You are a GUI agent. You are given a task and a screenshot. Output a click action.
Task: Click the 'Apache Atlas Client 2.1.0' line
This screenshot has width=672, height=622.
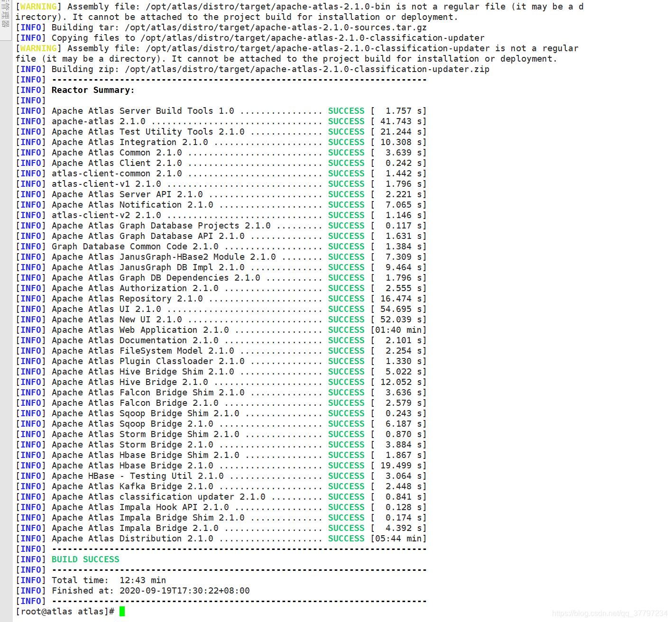pyautogui.click(x=221, y=163)
